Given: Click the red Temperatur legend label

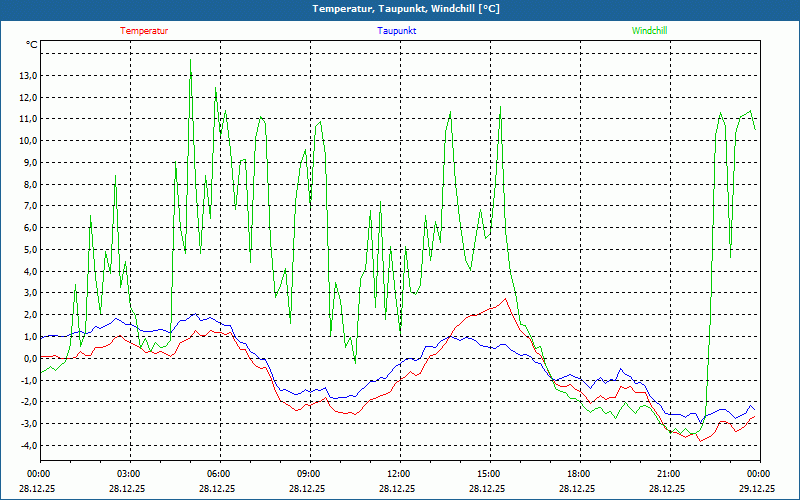Looking at the screenshot, I should (x=144, y=31).
